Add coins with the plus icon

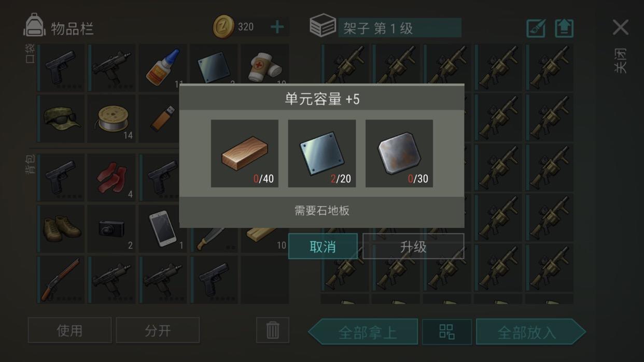pyautogui.click(x=277, y=27)
